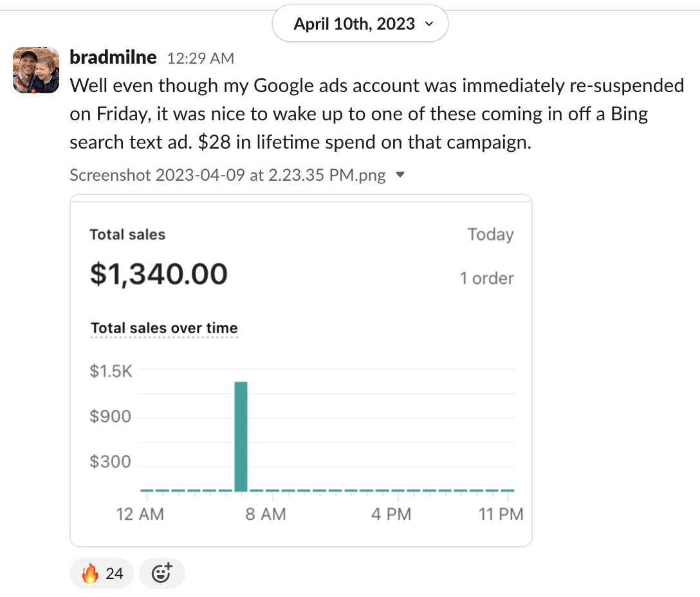Click the Total sales over time heading

click(x=164, y=328)
